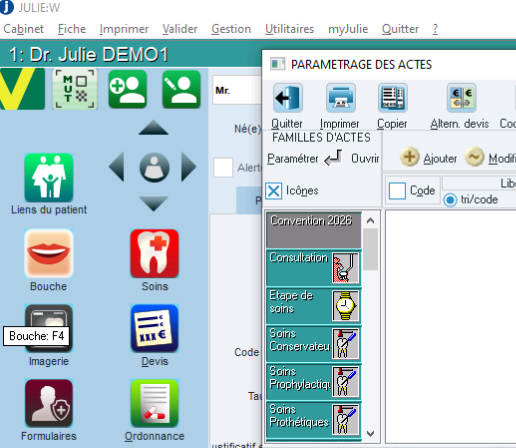Open the ? help menu

435,29
